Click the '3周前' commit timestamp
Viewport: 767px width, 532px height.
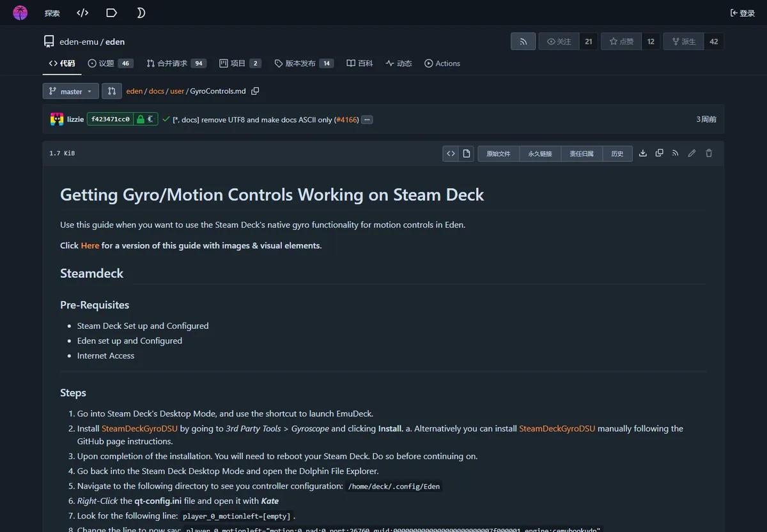[x=706, y=119]
